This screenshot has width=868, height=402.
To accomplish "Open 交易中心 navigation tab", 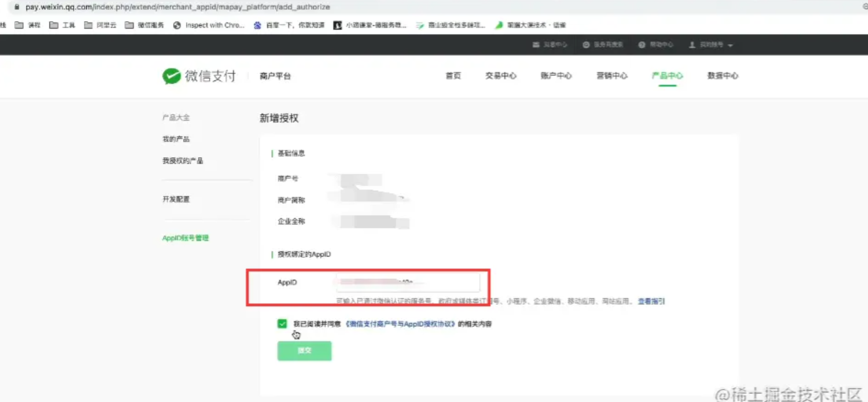I will pyautogui.click(x=501, y=76).
